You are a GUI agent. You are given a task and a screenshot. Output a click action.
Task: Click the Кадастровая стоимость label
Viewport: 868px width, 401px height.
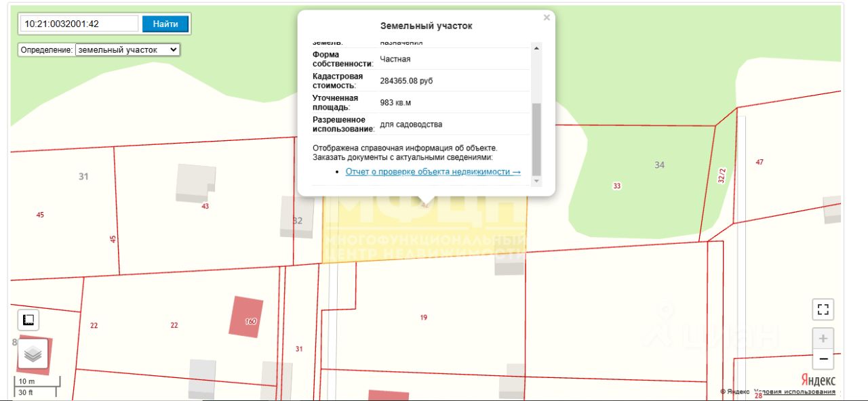[x=338, y=81]
